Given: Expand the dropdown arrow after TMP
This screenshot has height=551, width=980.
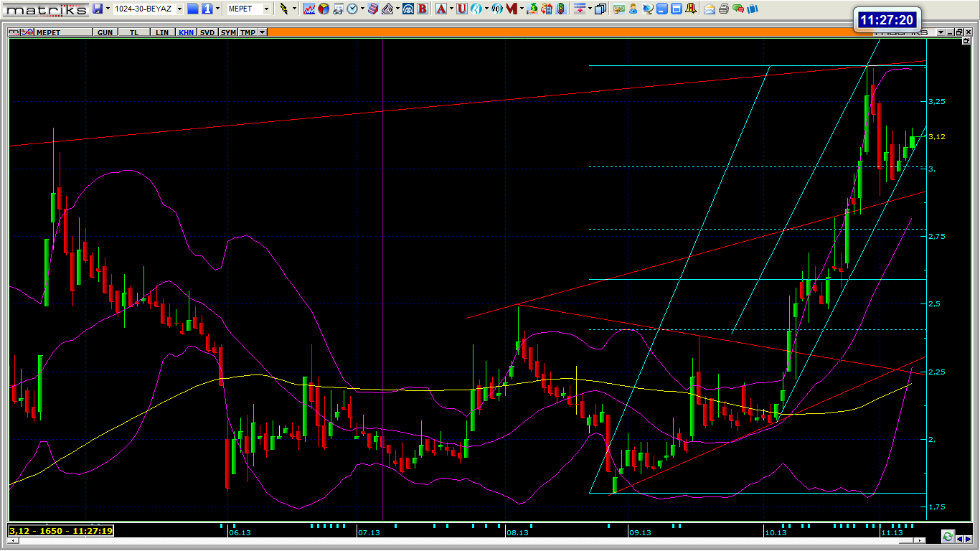Looking at the screenshot, I should click(262, 32).
